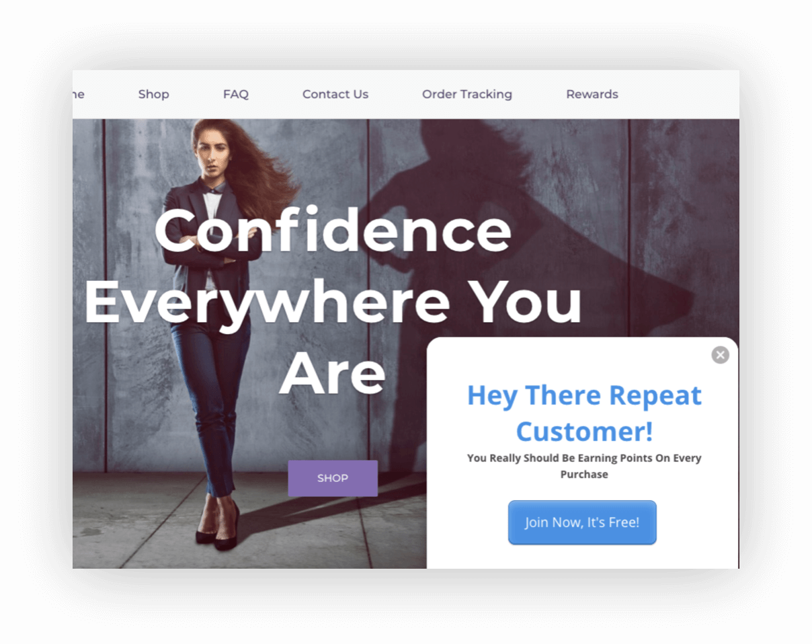Click the partially visible Home nav item

pyautogui.click(x=78, y=94)
